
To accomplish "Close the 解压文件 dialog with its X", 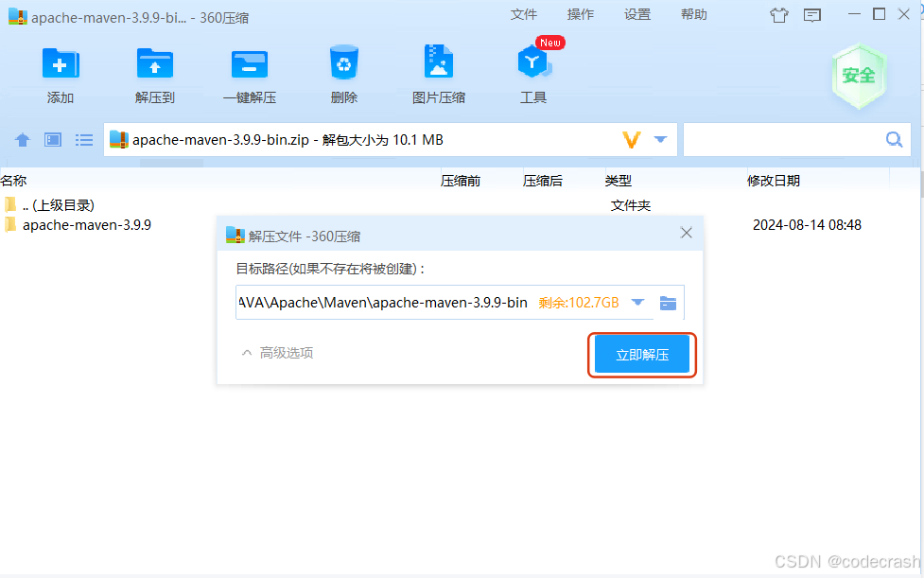I will [x=686, y=233].
